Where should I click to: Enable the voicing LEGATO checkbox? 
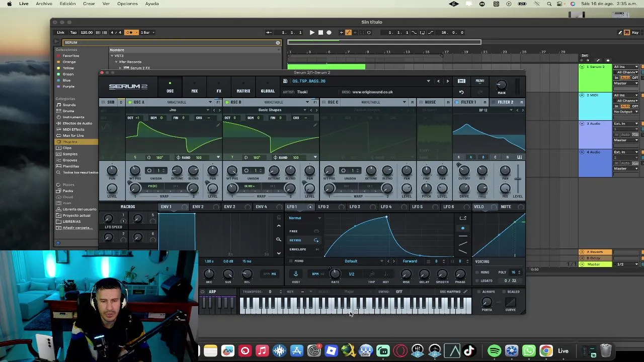(x=477, y=281)
